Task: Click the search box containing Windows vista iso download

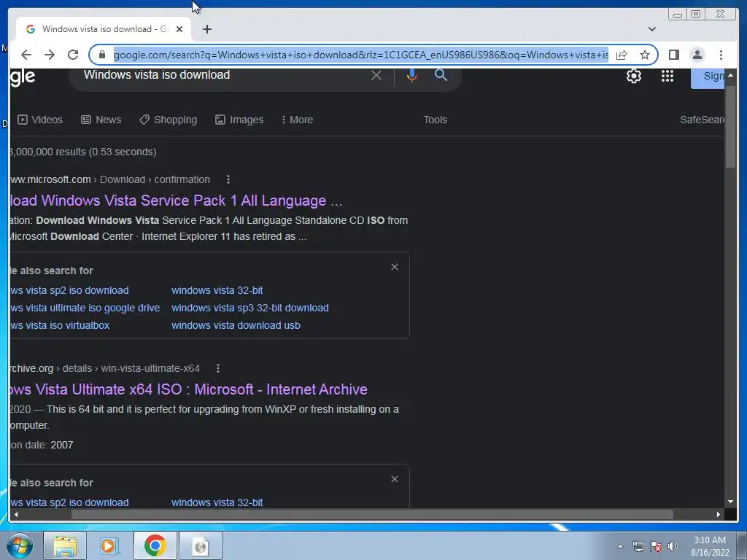Action: click(x=224, y=75)
